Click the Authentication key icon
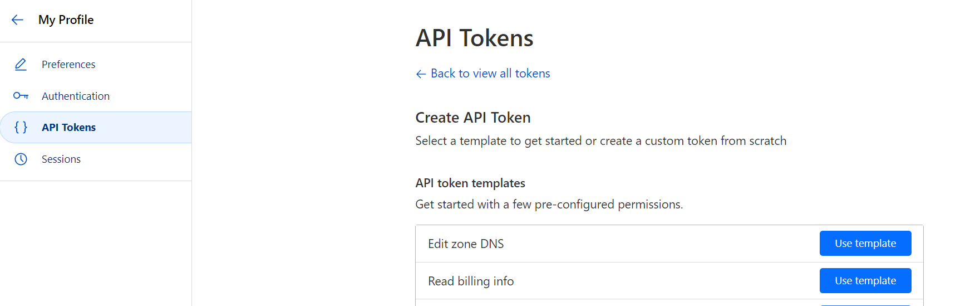Image resolution: width=980 pixels, height=306 pixels. [x=21, y=96]
